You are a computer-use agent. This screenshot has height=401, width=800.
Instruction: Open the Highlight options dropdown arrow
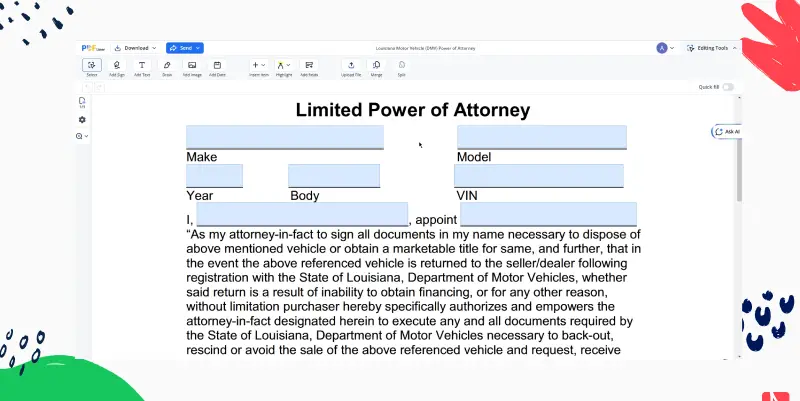tap(288, 65)
